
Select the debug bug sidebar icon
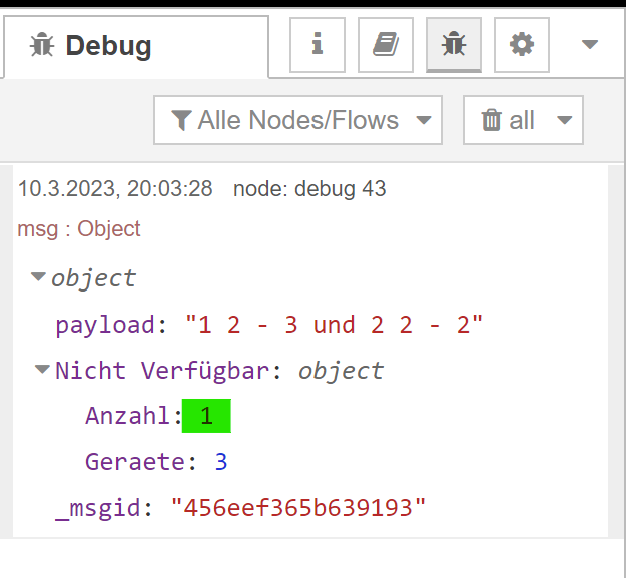coord(454,45)
